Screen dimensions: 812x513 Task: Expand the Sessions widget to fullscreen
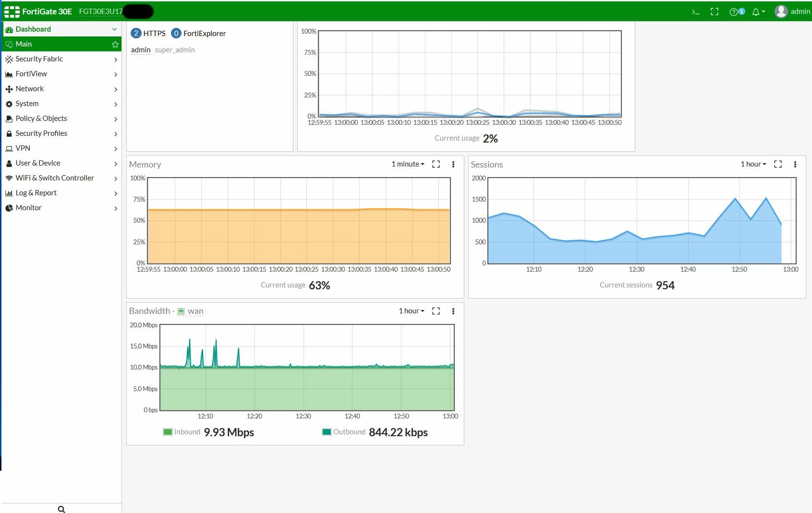point(778,164)
